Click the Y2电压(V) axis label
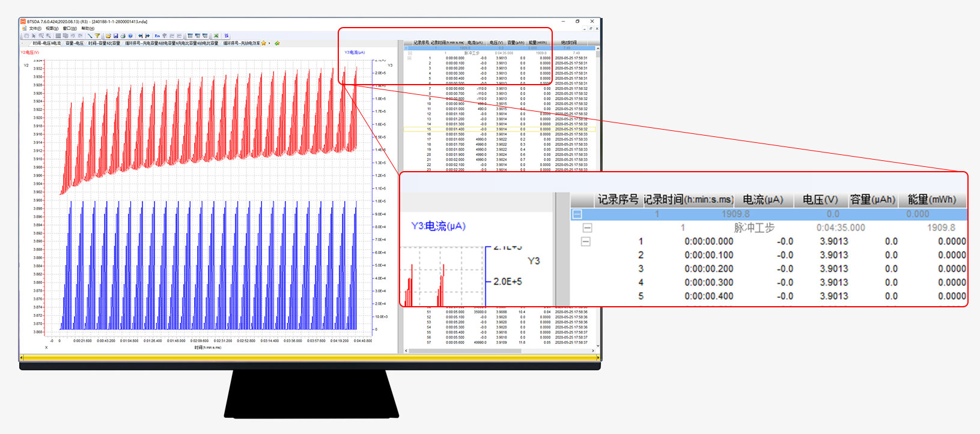 point(30,52)
